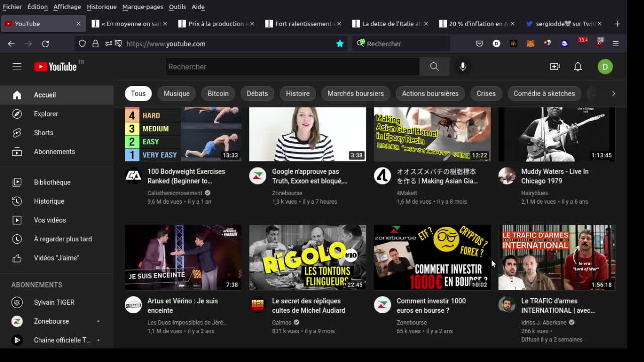
Task: Open the Create video icon
Action: 555,66
